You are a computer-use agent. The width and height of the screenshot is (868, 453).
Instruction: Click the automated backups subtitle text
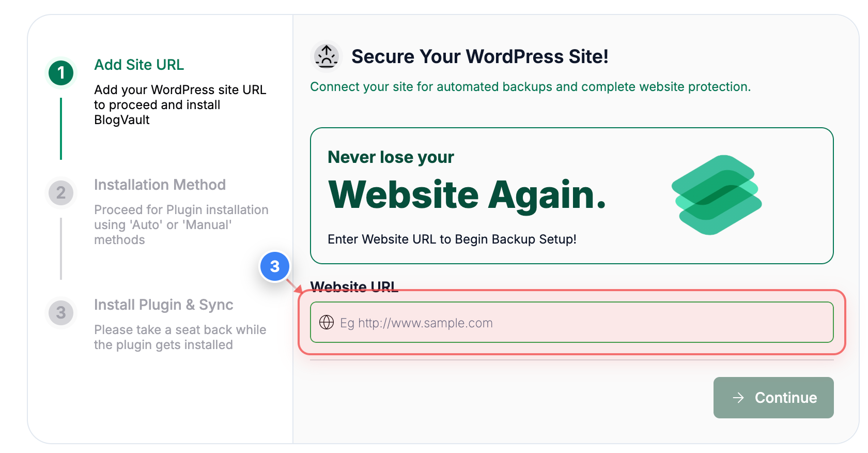(530, 86)
